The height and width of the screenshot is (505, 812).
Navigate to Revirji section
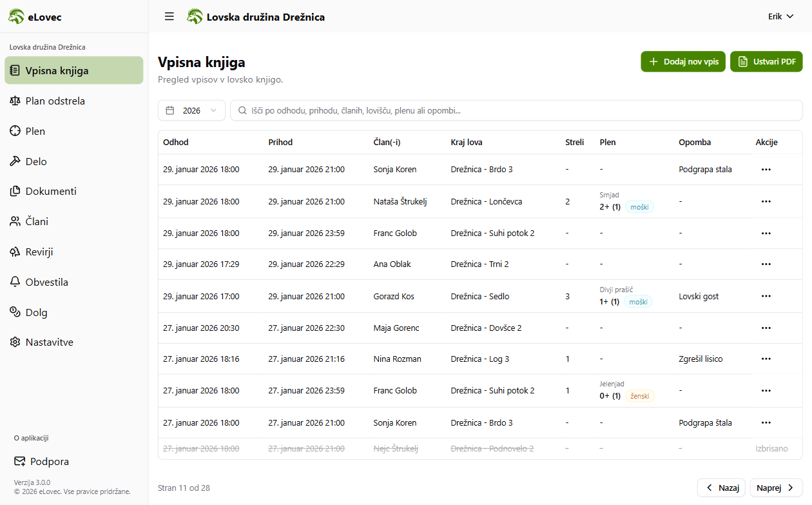click(39, 252)
